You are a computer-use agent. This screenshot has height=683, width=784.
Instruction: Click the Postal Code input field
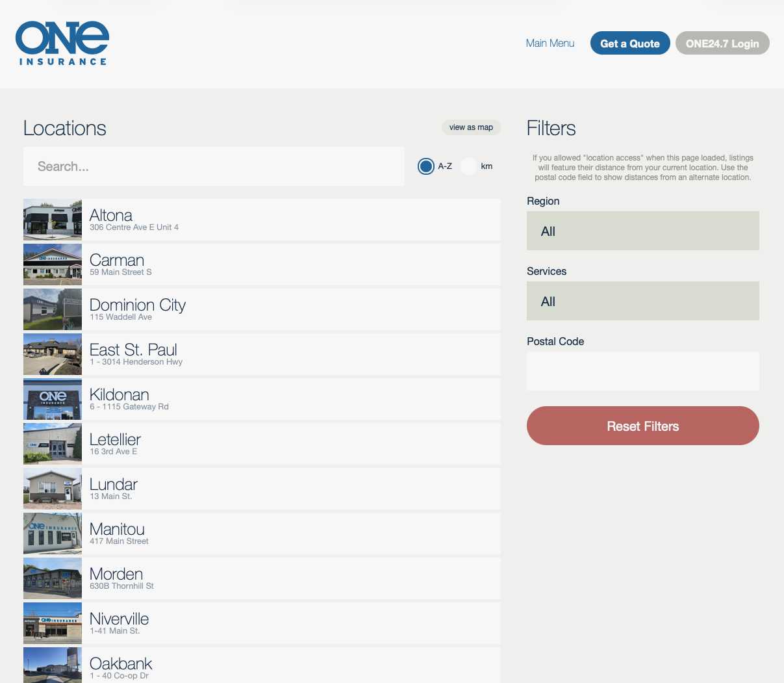[642, 371]
